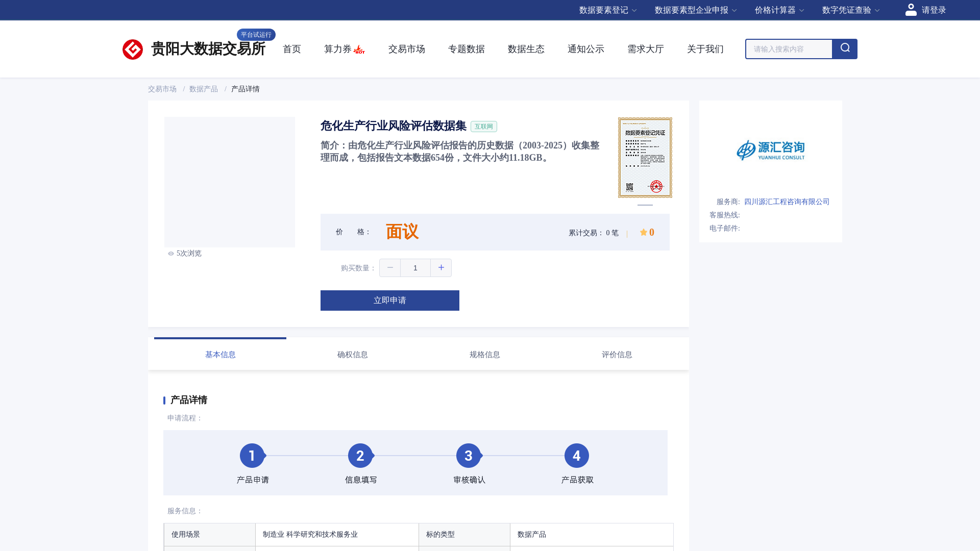Expand the 数字凭证查验 dropdown

pyautogui.click(x=851, y=10)
